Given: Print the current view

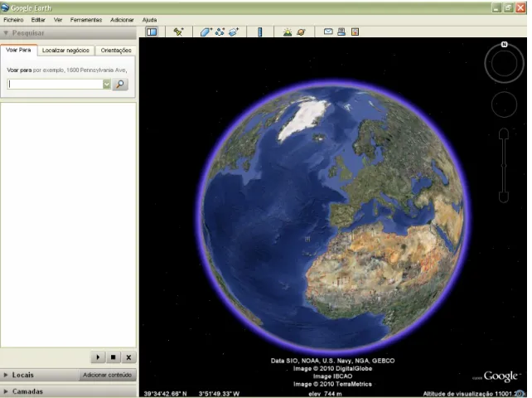Looking at the screenshot, I should click(341, 32).
